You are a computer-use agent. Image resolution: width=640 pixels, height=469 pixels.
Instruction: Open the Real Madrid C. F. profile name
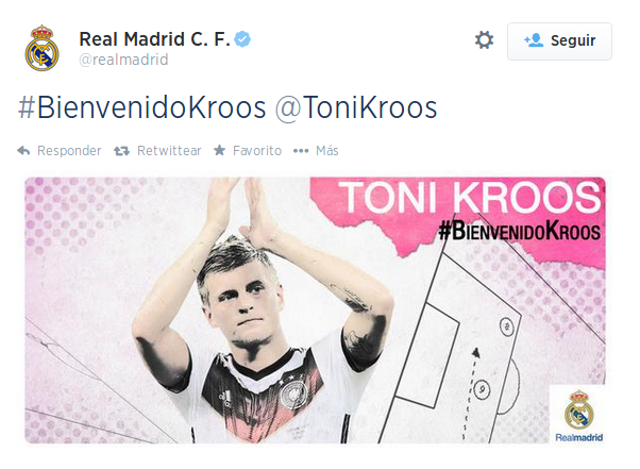[155, 39]
